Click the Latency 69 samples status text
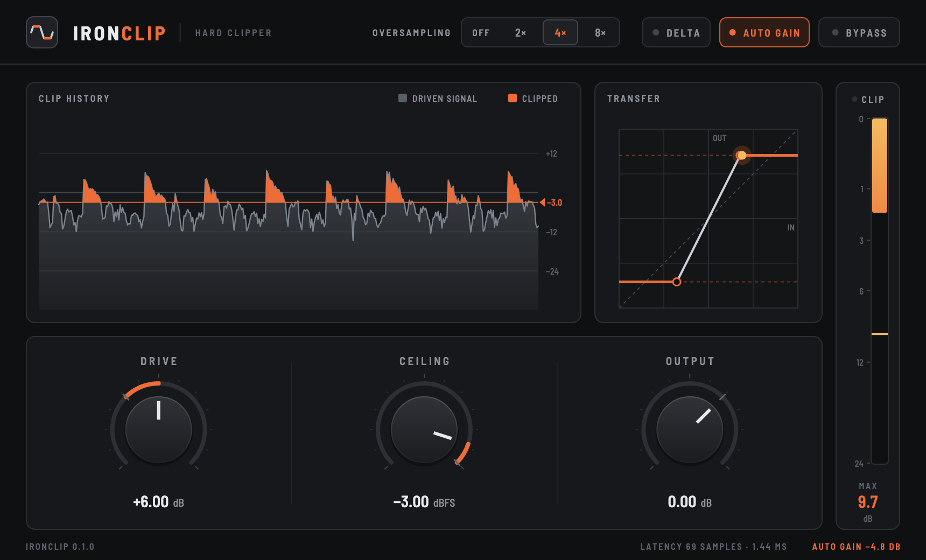This screenshot has height=560, width=926. click(x=713, y=547)
